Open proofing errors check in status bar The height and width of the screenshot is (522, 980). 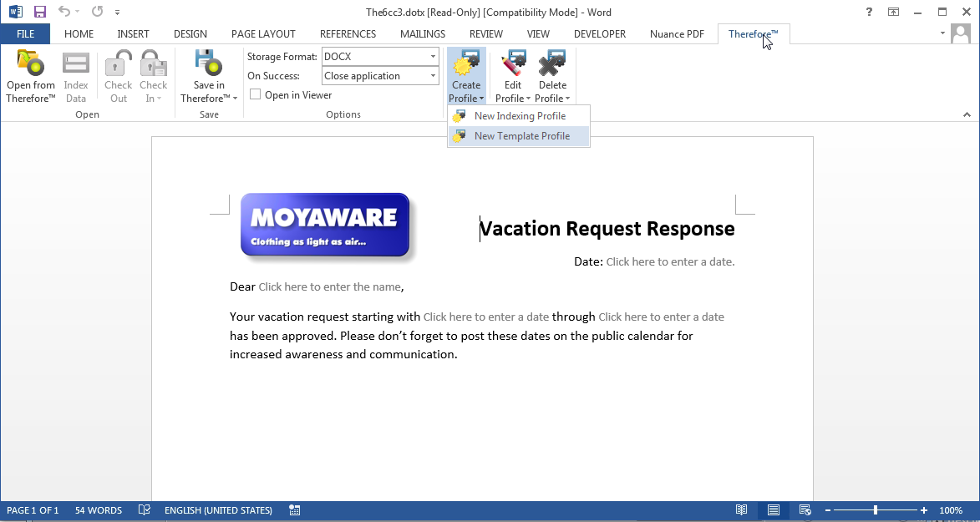coord(144,509)
